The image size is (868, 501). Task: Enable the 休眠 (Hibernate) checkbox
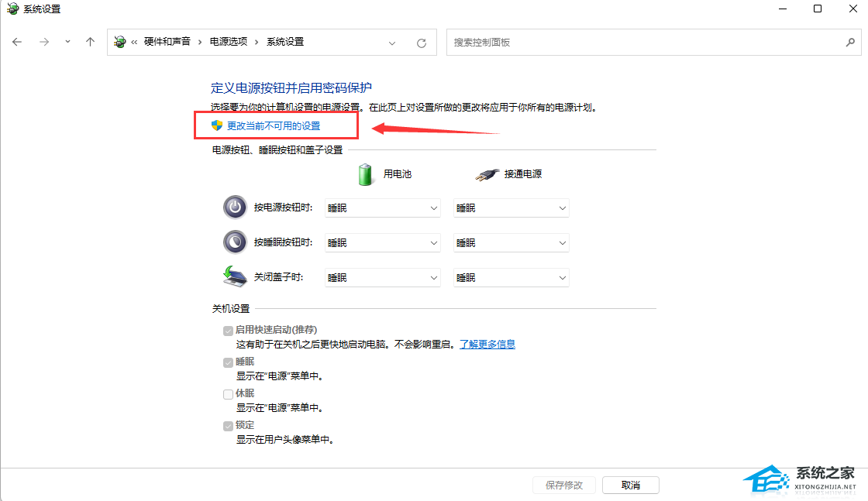tap(228, 393)
